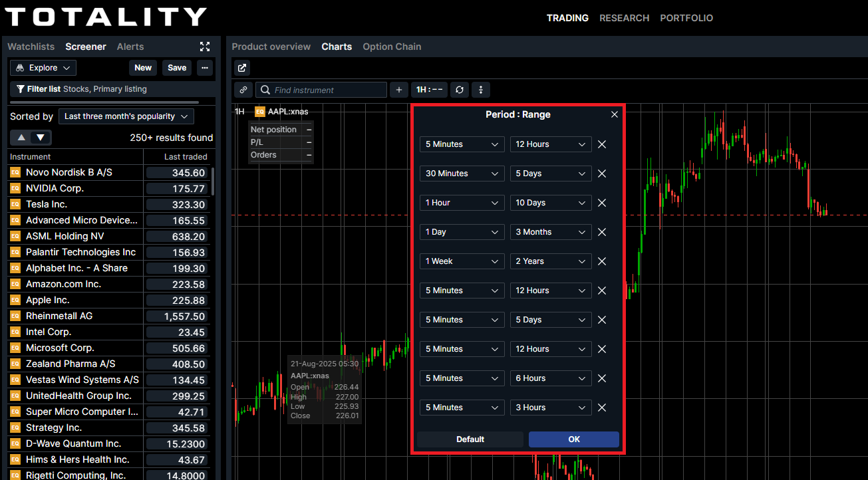Remove the 1 Day / 3 Months row
868x480 pixels.
(x=602, y=232)
